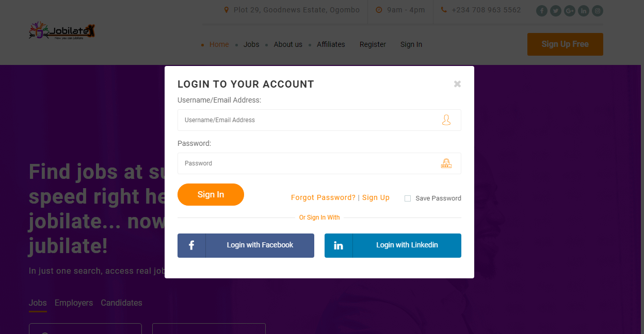The height and width of the screenshot is (334, 644).
Task: Go to the About us page
Action: (x=288, y=44)
